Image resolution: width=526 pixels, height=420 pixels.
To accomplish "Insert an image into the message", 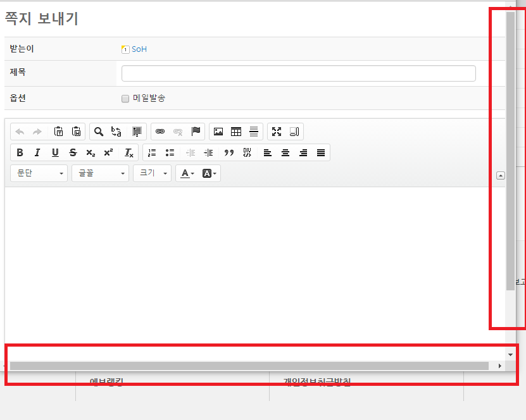I will 218,132.
